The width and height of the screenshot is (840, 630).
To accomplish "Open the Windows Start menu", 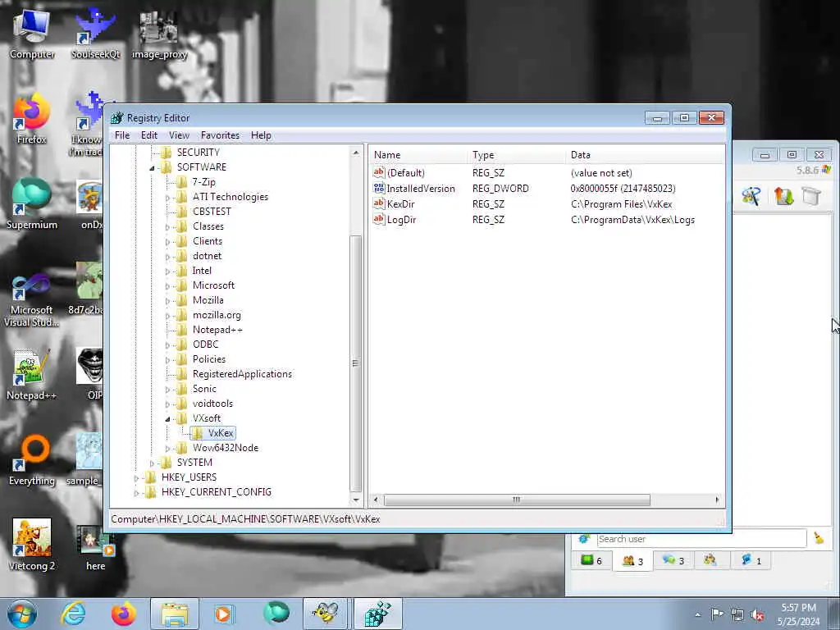I will pyautogui.click(x=21, y=614).
